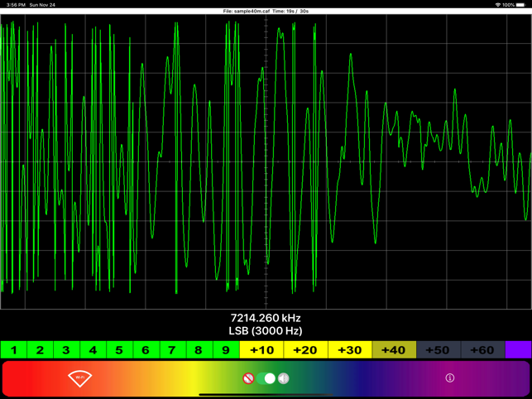The image size is (532, 399).
Task: Select S-meter segment 9
Action: 226,350
